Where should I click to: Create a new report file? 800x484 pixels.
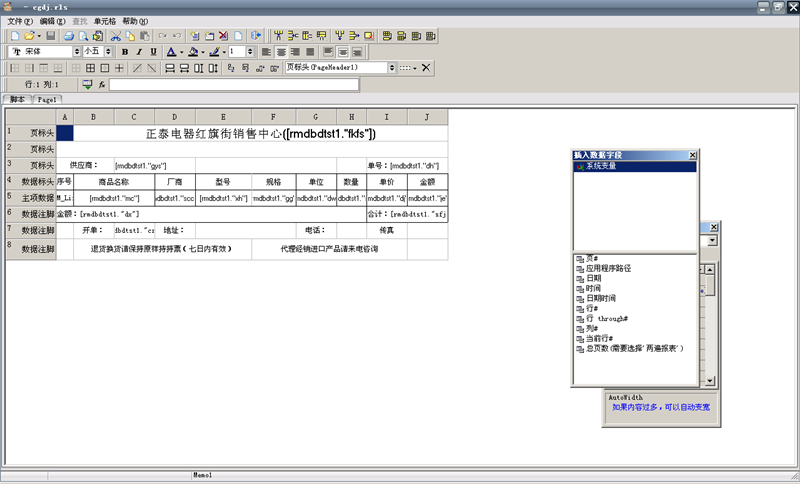tap(15, 36)
